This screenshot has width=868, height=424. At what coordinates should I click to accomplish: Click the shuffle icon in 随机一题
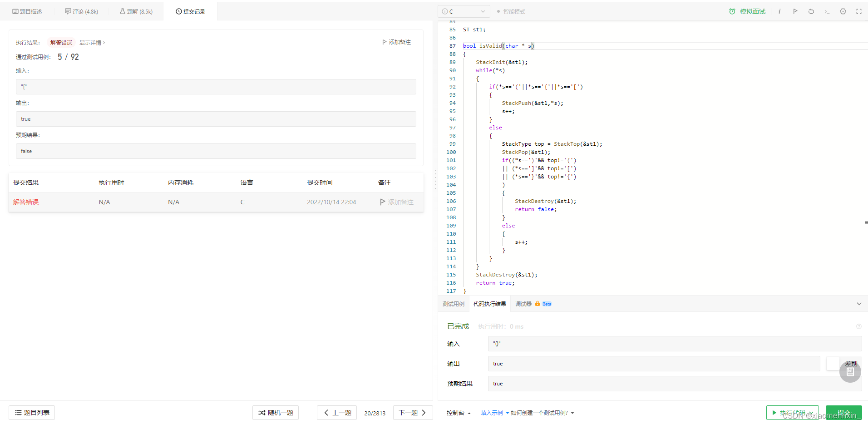(x=262, y=413)
